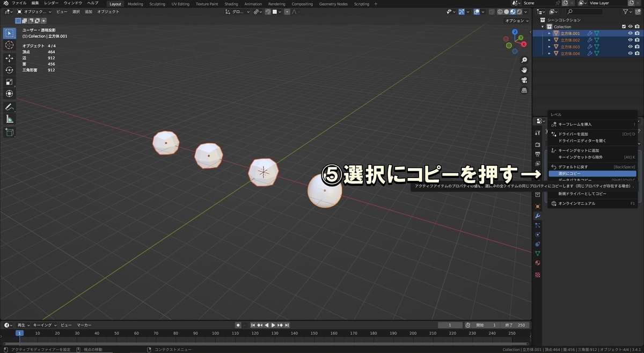Choose 選択にコピー in context menu
644x353 pixels.
click(x=592, y=174)
